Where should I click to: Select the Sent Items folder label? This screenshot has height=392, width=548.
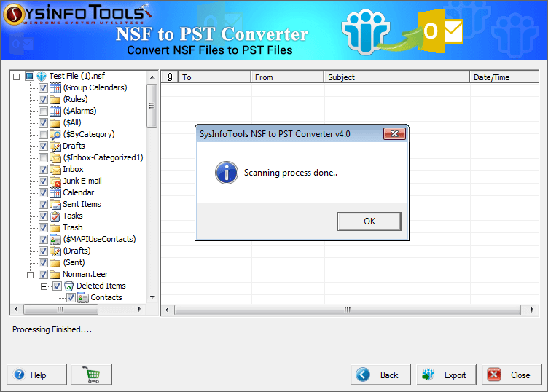pyautogui.click(x=82, y=205)
